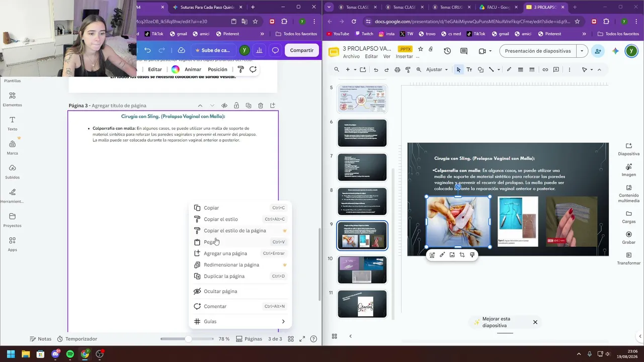This screenshot has width=644, height=362.
Task: Click the Presentación de diapositivas button
Action: pos(538,51)
